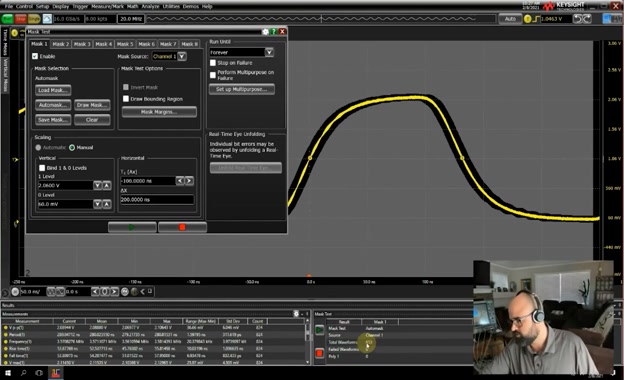Toggle Bind 1 & 0 Levels checkbox

pyautogui.click(x=42, y=168)
